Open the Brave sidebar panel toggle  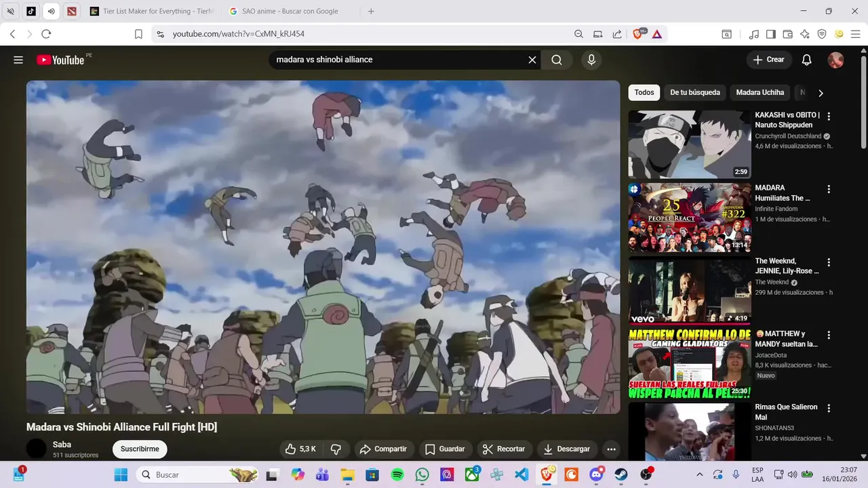click(771, 34)
